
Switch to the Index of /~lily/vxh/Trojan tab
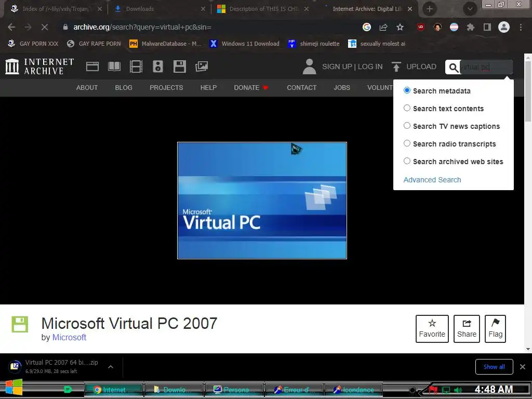pos(56,9)
